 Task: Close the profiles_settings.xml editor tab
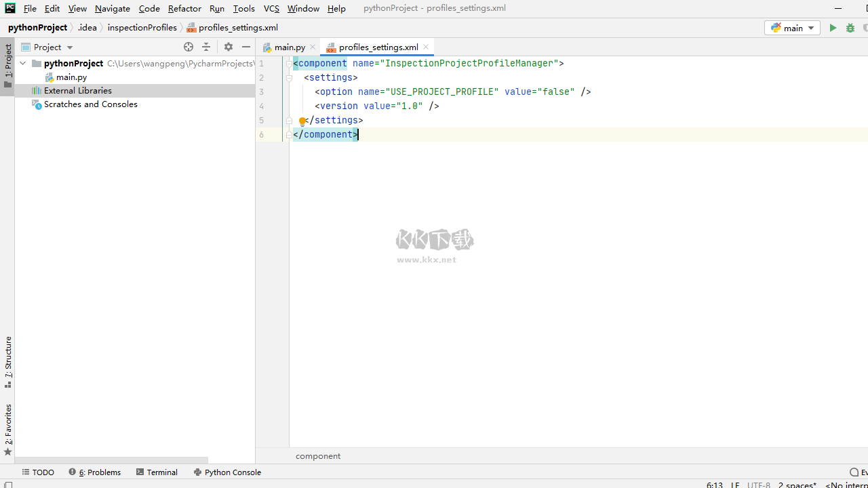[x=426, y=47]
